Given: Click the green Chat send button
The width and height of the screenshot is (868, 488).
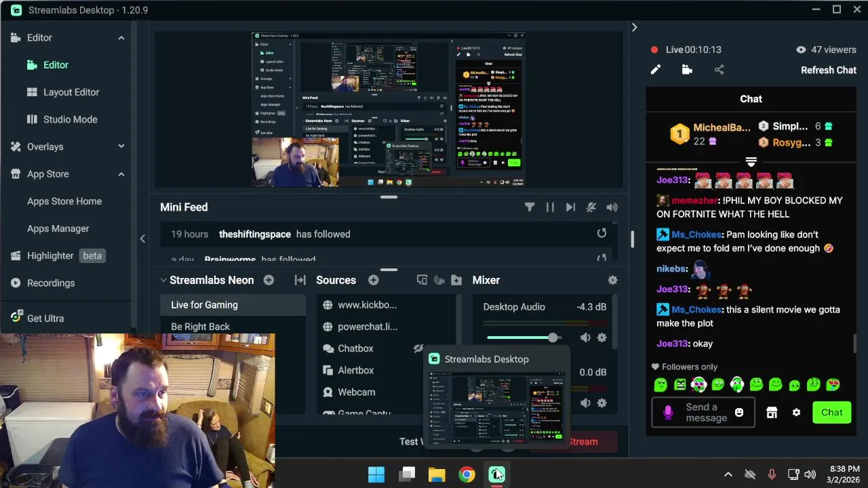Looking at the screenshot, I should [x=832, y=412].
